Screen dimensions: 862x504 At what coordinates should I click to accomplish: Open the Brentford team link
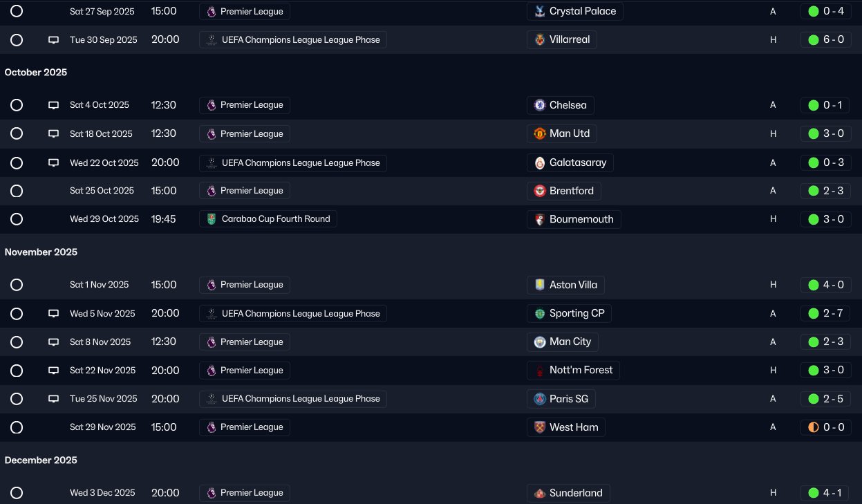pyautogui.click(x=563, y=191)
